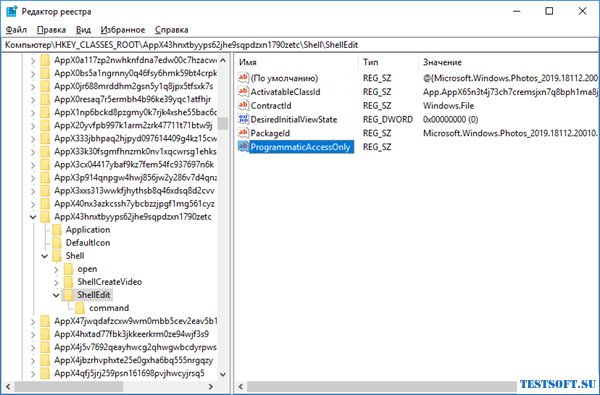The width and height of the screenshot is (600, 395).
Task: Click the tree pane scroll down arrow
Action: click(223, 375)
